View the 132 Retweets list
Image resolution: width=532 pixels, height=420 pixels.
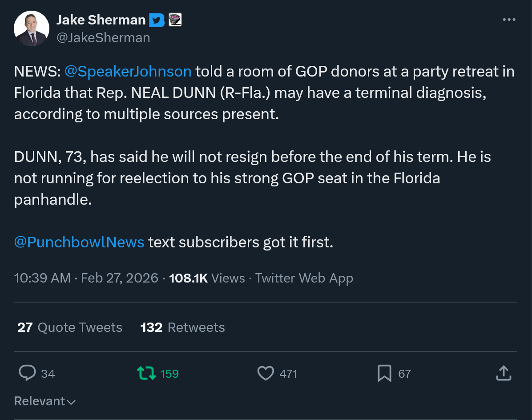pyautogui.click(x=182, y=327)
